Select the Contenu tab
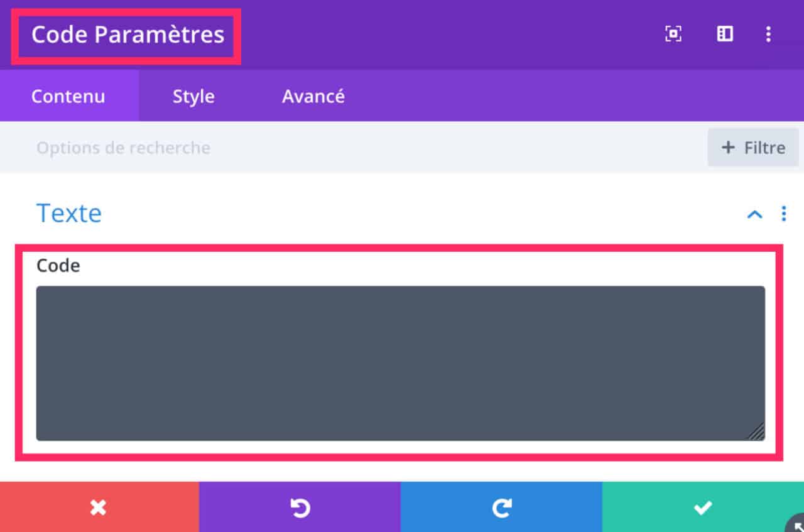Image resolution: width=804 pixels, height=532 pixels. (x=68, y=95)
